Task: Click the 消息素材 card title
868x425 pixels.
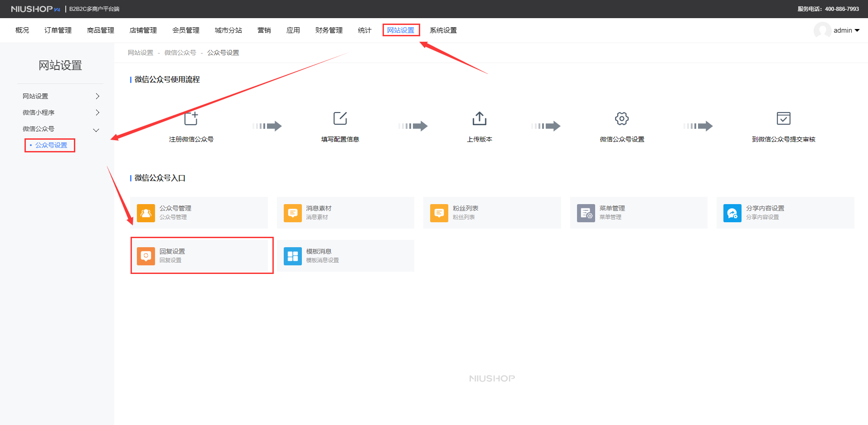Action: pos(319,208)
